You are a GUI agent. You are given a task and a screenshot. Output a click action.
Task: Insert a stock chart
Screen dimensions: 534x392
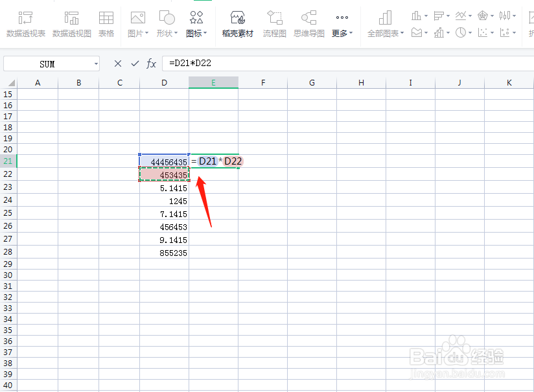(505, 16)
